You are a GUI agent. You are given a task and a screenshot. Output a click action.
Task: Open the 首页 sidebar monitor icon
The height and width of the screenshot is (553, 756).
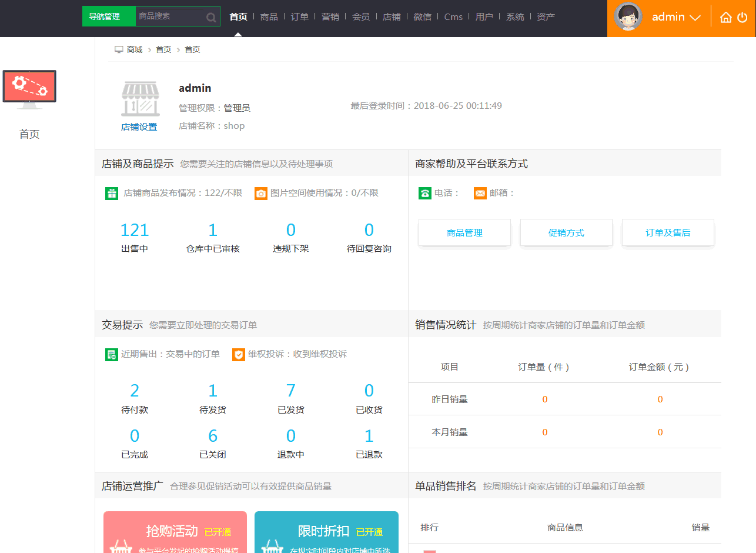[x=29, y=89]
